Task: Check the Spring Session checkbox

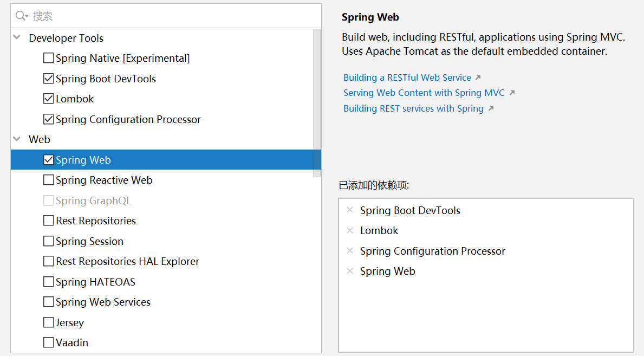Action: point(48,241)
